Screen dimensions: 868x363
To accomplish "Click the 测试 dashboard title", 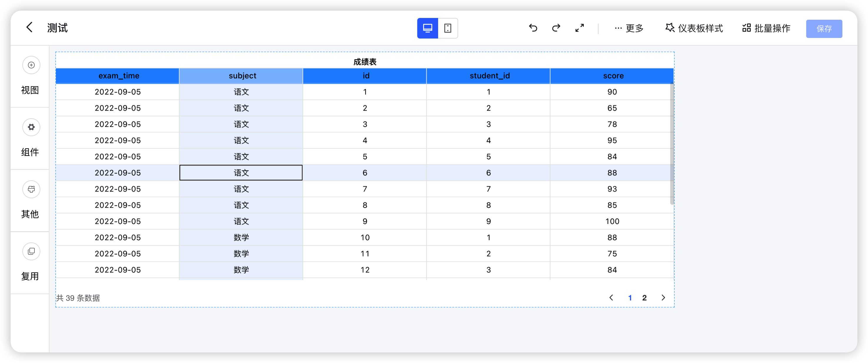I will [57, 28].
